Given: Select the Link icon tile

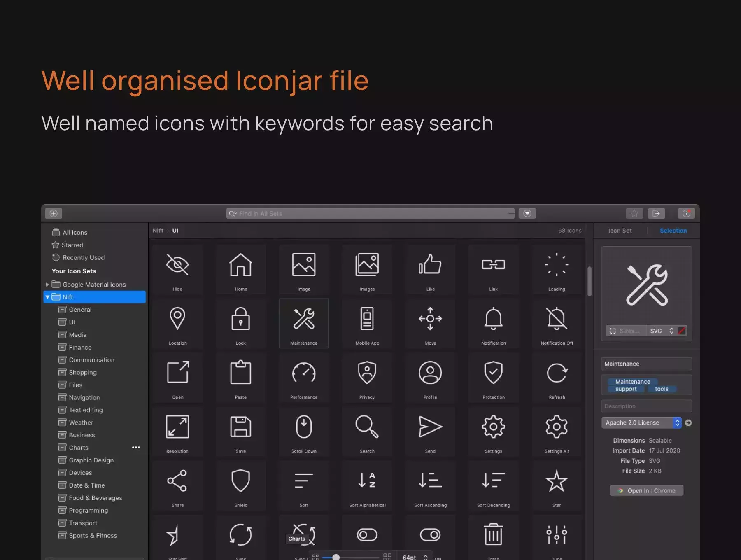Looking at the screenshot, I should click(494, 270).
